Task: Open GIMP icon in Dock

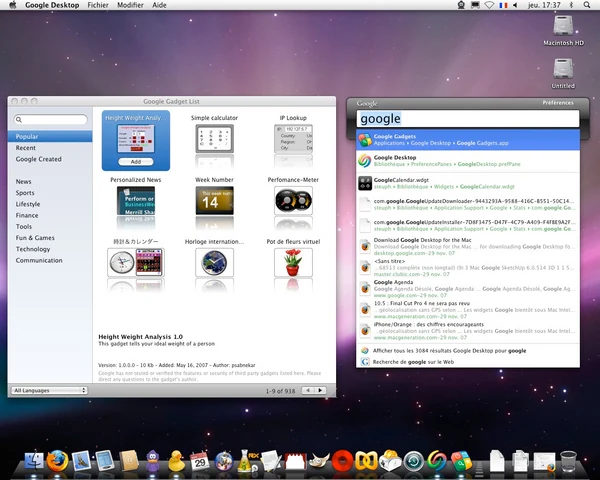Action: pyautogui.click(x=318, y=460)
